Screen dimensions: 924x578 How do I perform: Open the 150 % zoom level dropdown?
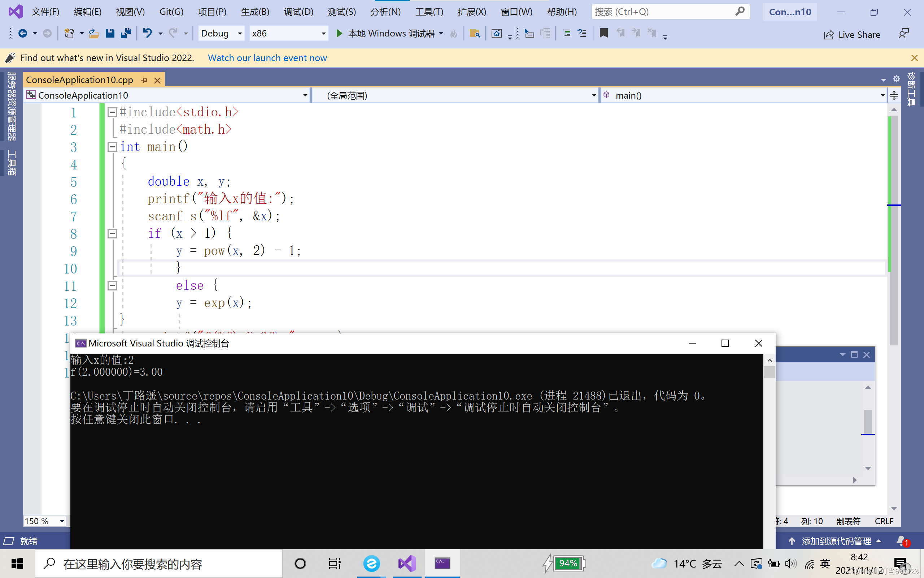click(x=45, y=521)
